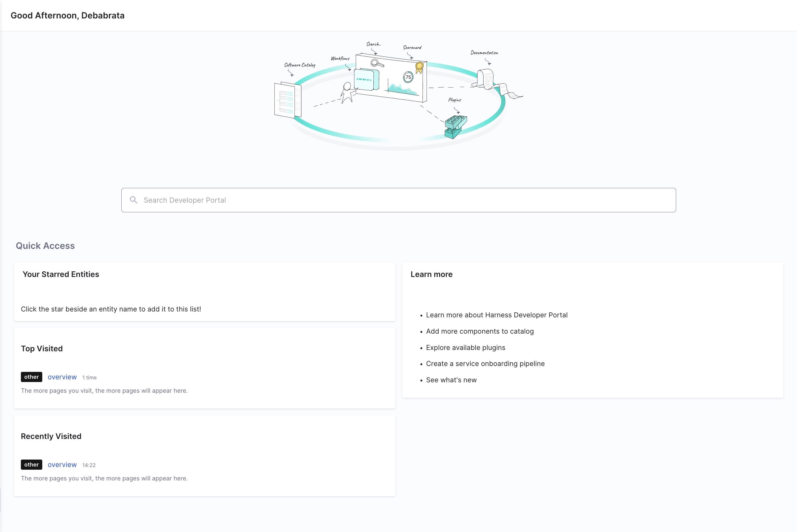The width and height of the screenshot is (797, 532).
Task: Open Explore available plugins link
Action: 465,348
